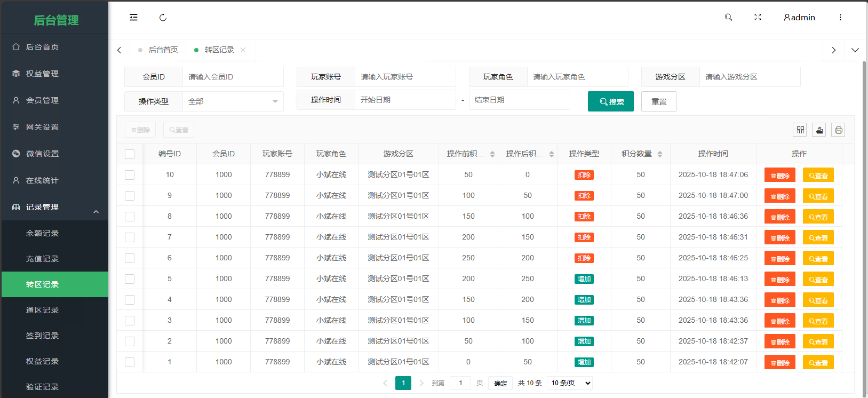View the record with ID 10
The width and height of the screenshot is (868, 398).
pos(818,175)
